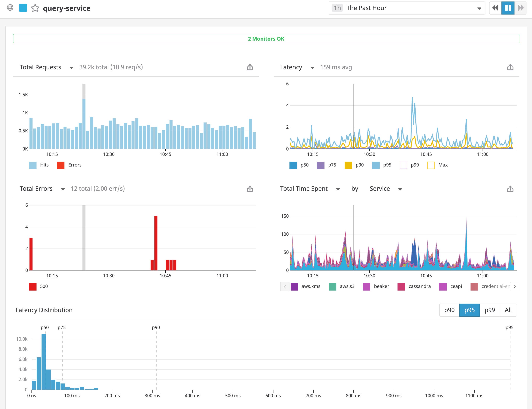Open the Total Requests metric dropdown

click(71, 67)
